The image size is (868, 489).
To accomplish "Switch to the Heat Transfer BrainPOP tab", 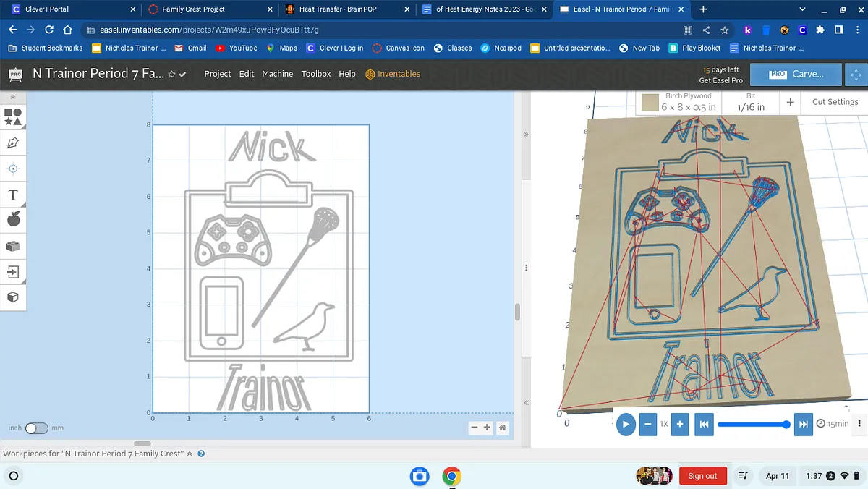I will click(336, 9).
